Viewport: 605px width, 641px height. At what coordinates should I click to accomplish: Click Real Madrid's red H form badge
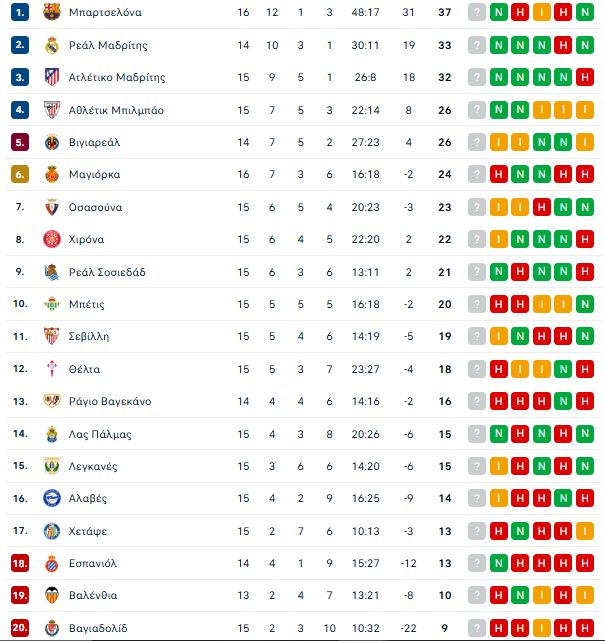[x=563, y=45]
